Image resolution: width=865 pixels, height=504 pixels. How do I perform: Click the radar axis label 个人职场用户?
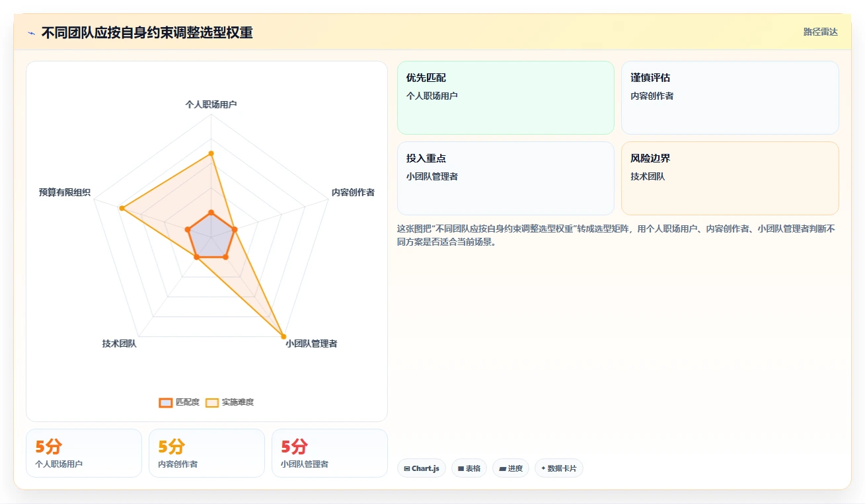click(x=211, y=104)
